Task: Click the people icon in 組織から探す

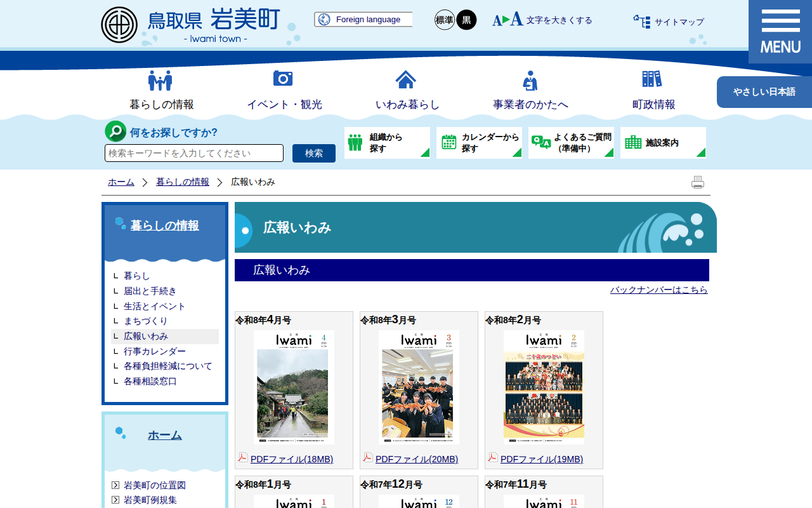Action: pyautogui.click(x=355, y=142)
